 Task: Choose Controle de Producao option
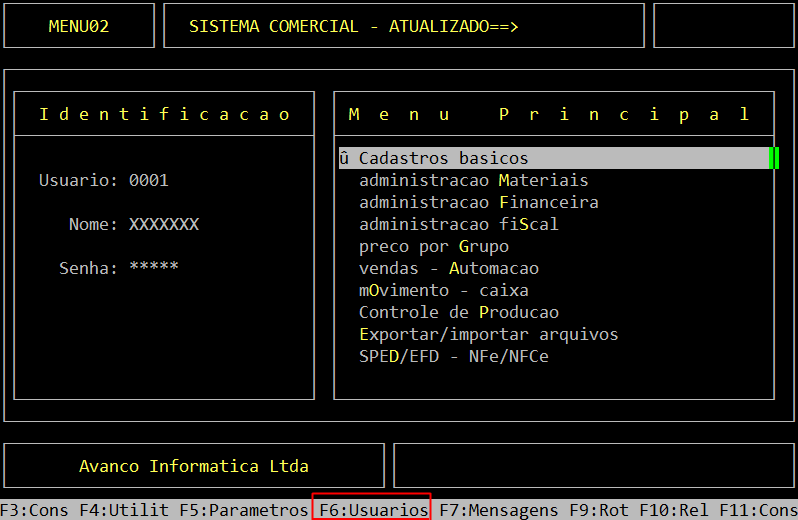[458, 312]
